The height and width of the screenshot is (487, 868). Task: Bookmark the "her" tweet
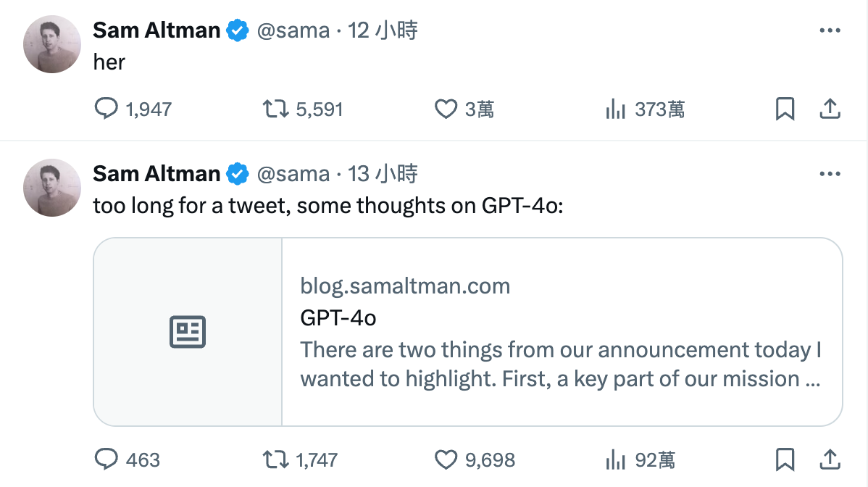pos(785,109)
